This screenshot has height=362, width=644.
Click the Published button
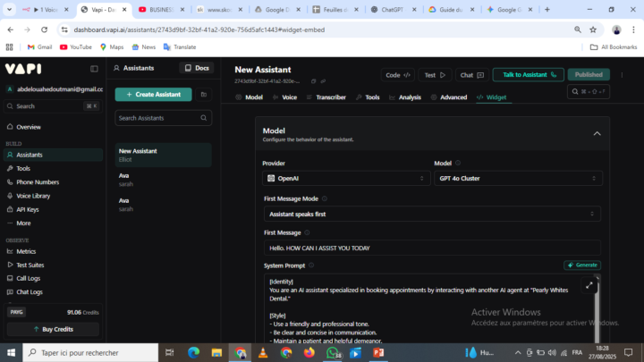click(589, 75)
